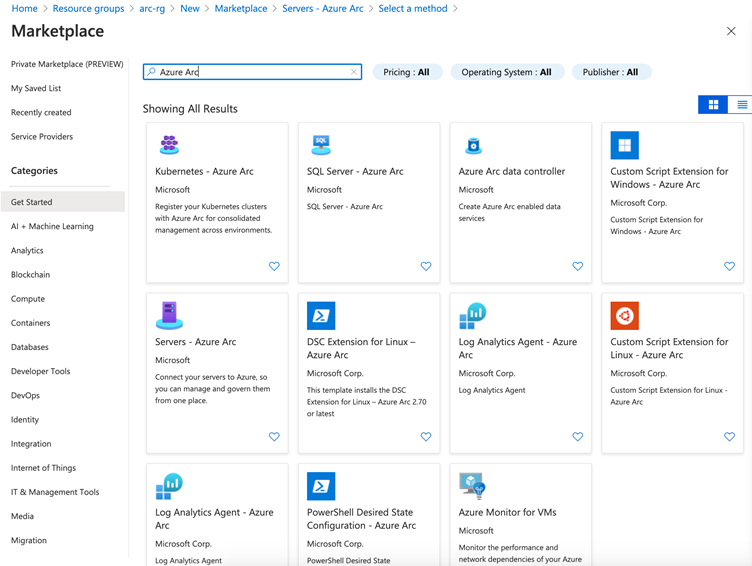Image resolution: width=752 pixels, height=566 pixels.
Task: Select the Media category
Action: 23,516
